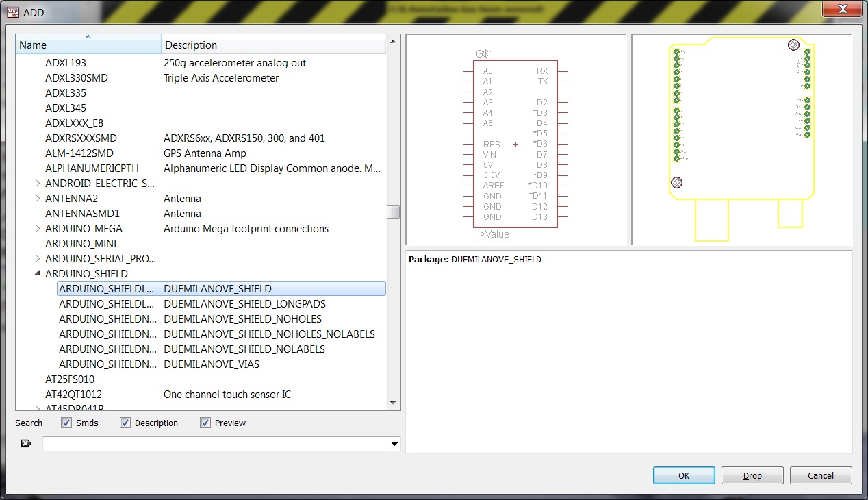Select the ADXLXXX_E8 list entry

(x=74, y=123)
